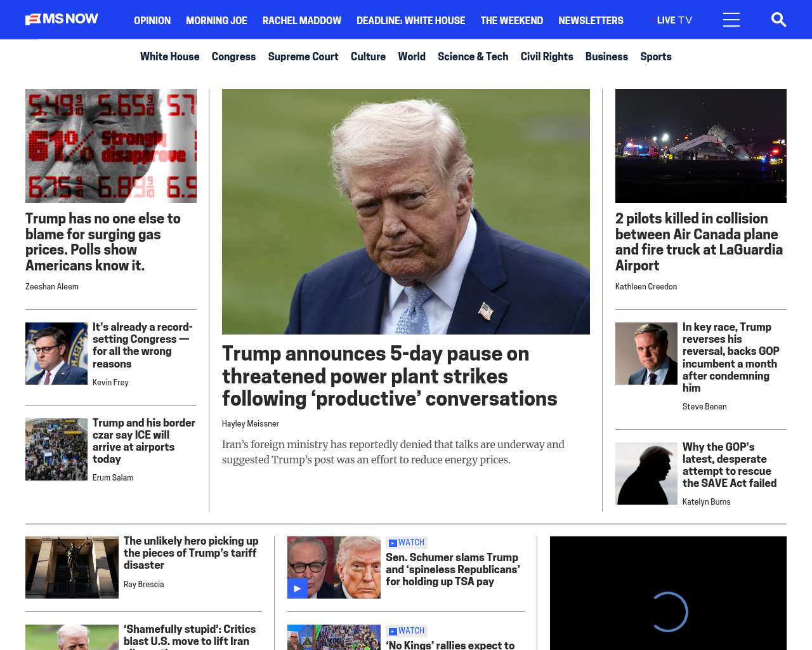812x650 pixels.
Task: Open the hamburger menu icon
Action: pos(731,20)
